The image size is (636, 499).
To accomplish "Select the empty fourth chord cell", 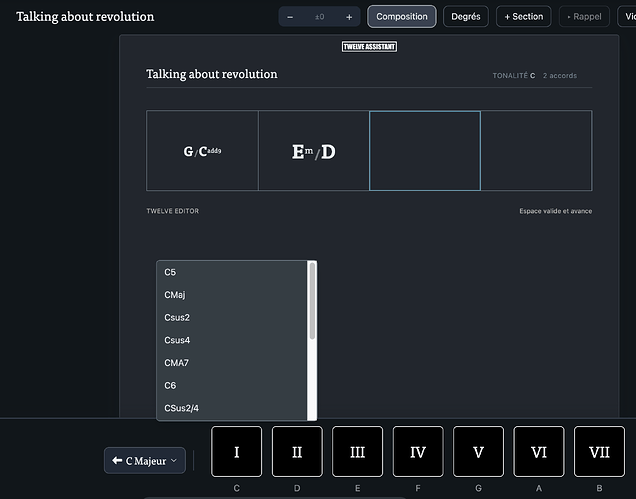I will (536, 151).
